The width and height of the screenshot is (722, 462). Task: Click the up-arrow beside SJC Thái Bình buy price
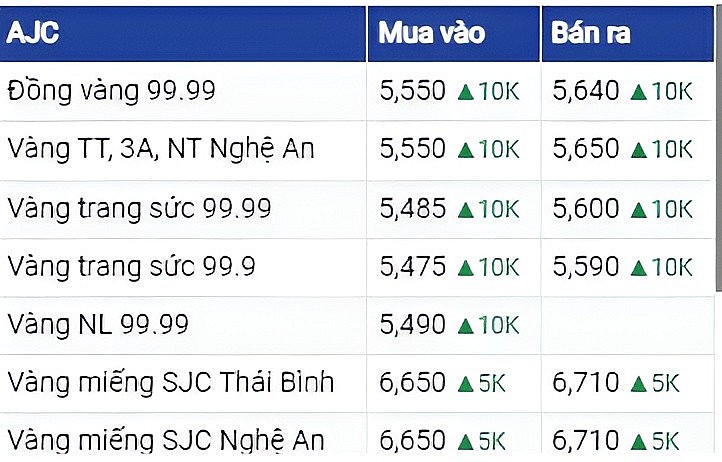coord(465,384)
